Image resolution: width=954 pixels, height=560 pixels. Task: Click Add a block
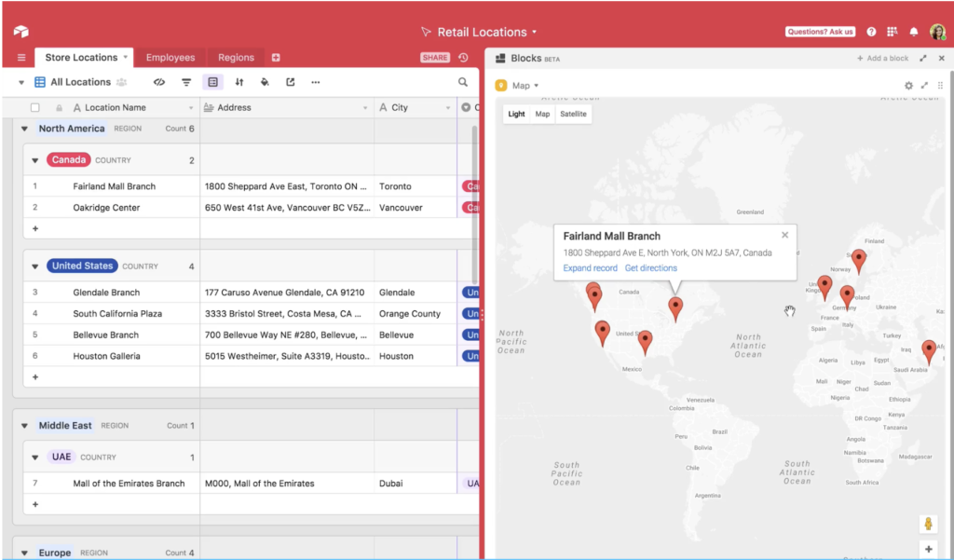883,59
